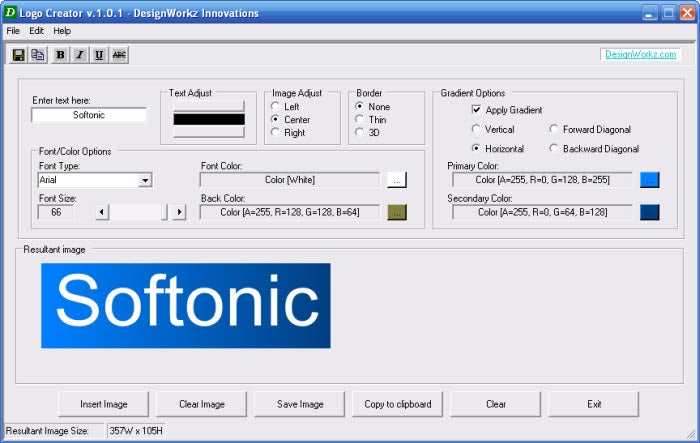Click the Clear Image button
Image resolution: width=700 pixels, height=443 pixels.
[201, 404]
